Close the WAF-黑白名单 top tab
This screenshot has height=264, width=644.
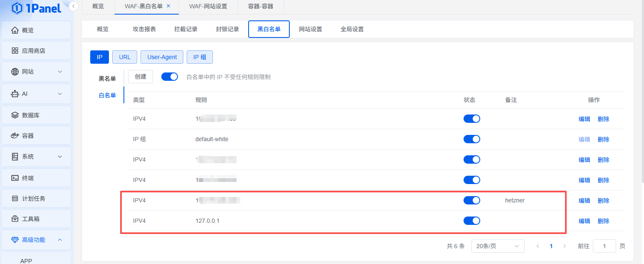(x=168, y=6)
